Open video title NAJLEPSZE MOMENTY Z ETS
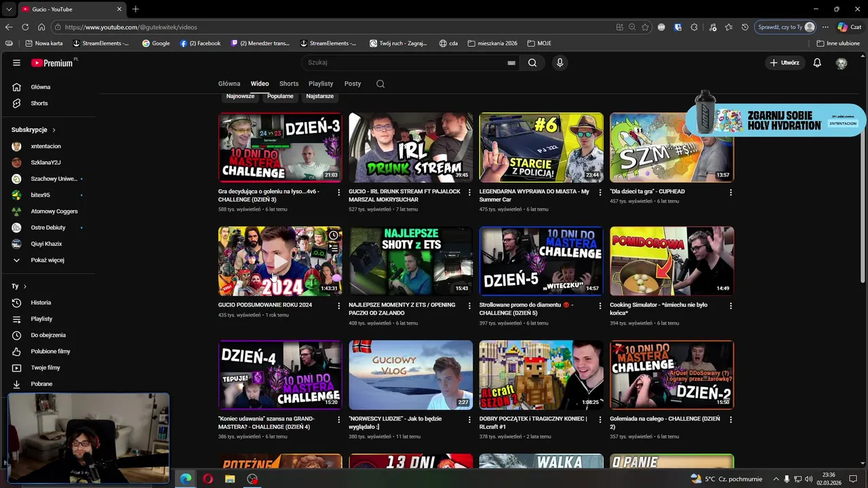The width and height of the screenshot is (868, 488). (402, 308)
